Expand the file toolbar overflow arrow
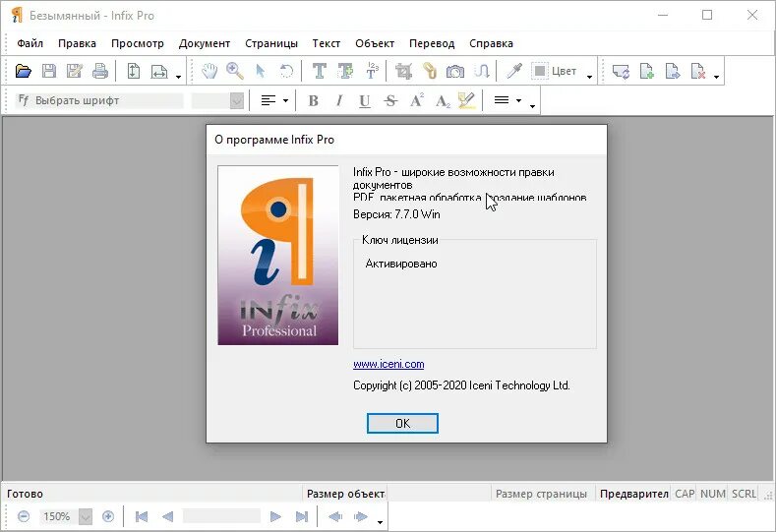This screenshot has height=532, width=776. (x=178, y=77)
